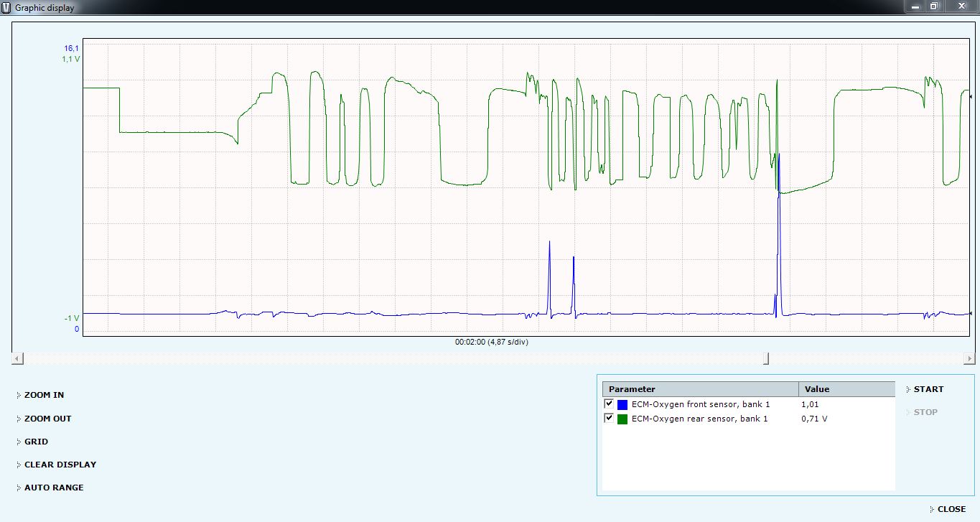Click the right arrow of the horizontal scrollbar
Screen dimensions: 980x522
(969, 358)
